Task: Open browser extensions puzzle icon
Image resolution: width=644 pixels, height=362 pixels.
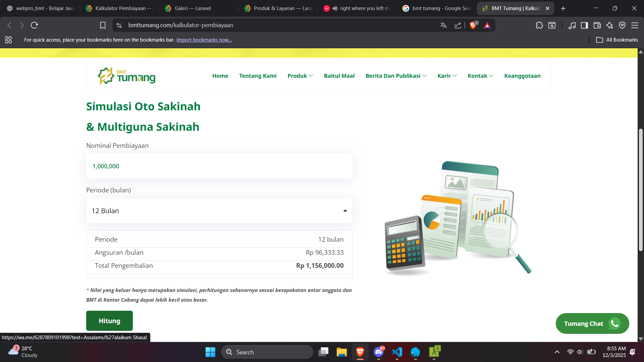Action: pyautogui.click(x=539, y=25)
